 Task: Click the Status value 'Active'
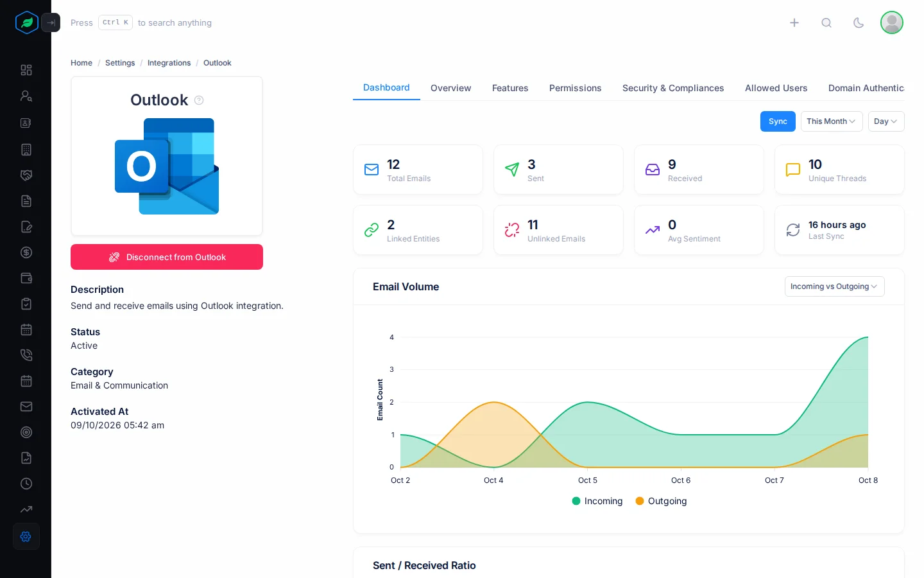click(x=84, y=346)
